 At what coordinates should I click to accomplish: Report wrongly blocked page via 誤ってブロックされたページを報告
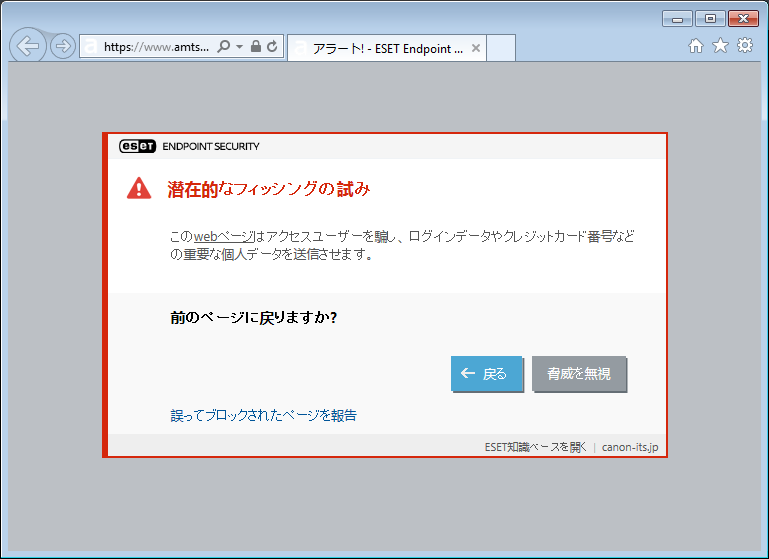263,415
